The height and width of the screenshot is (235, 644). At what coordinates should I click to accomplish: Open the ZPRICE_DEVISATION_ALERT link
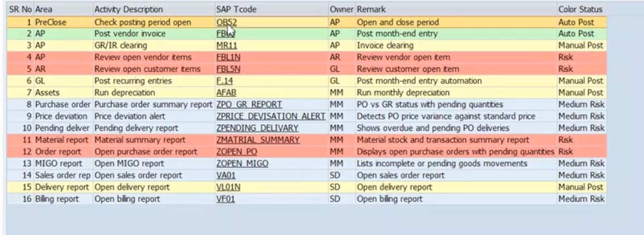tap(270, 115)
